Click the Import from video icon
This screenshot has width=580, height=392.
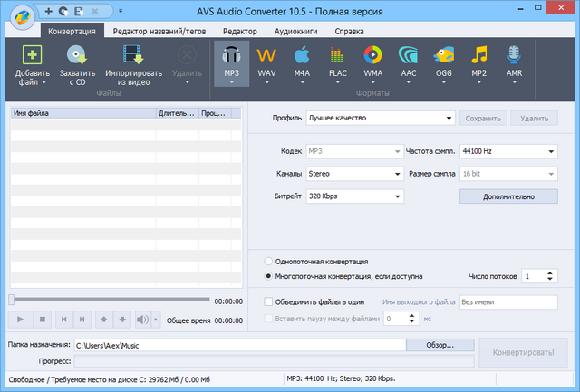tap(133, 58)
